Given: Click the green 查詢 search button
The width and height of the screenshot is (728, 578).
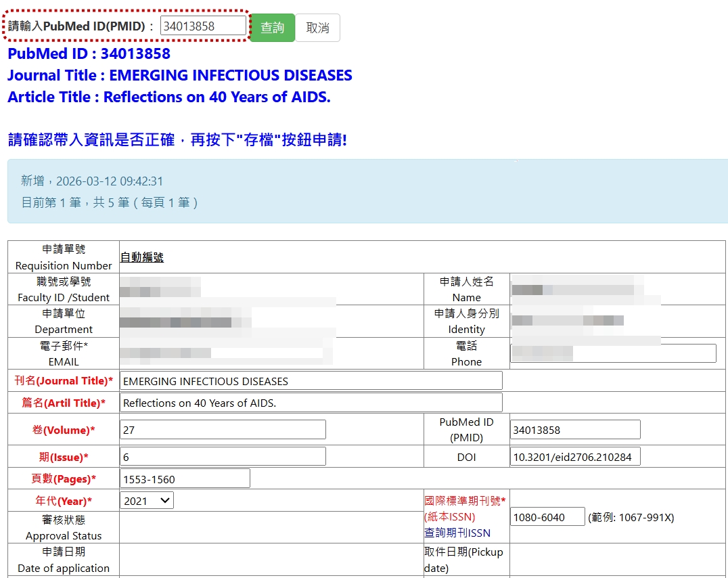Looking at the screenshot, I should click(272, 28).
